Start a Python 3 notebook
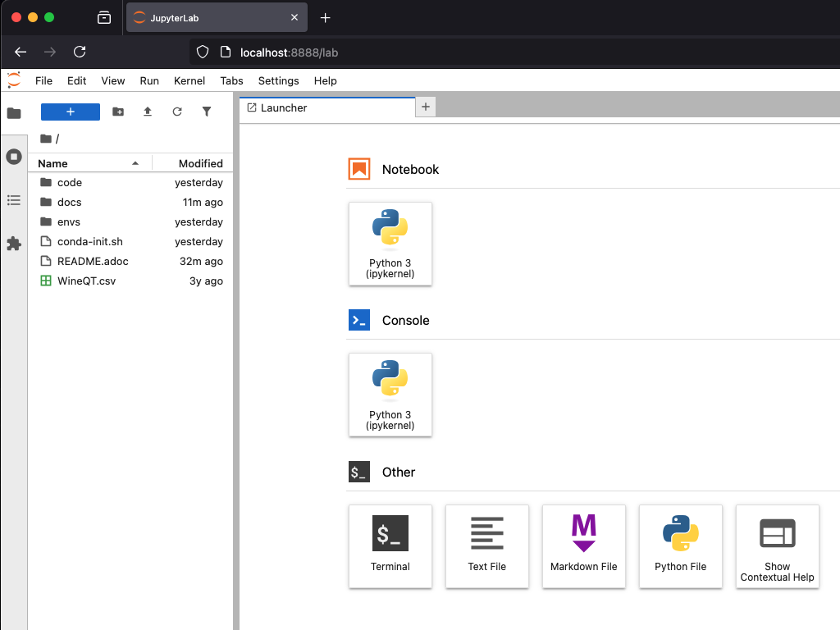This screenshot has width=840, height=630. tap(390, 244)
